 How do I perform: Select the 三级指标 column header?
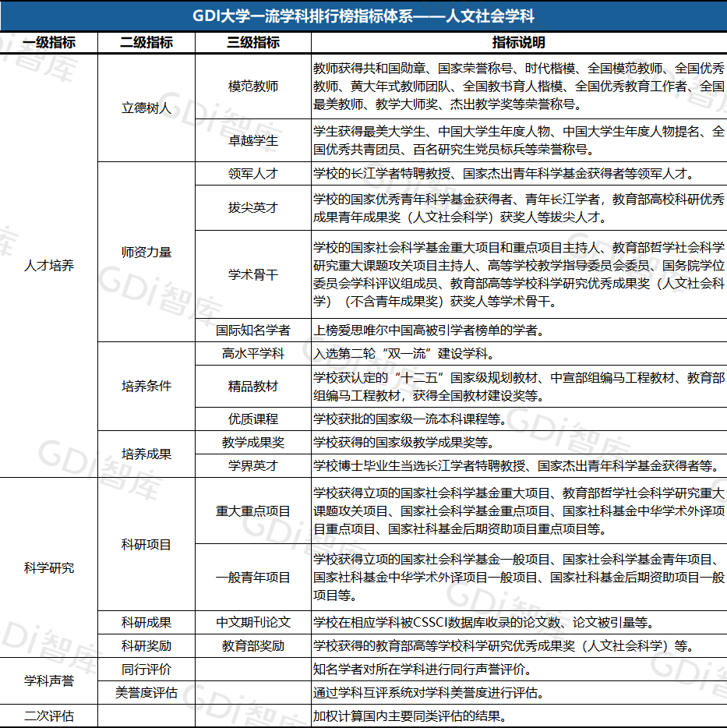(253, 43)
